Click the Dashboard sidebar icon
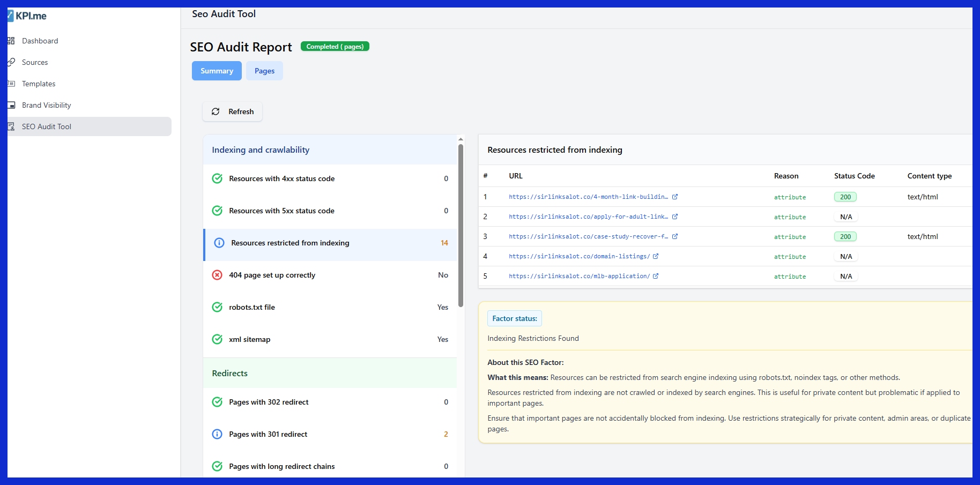980x485 pixels. [11, 41]
